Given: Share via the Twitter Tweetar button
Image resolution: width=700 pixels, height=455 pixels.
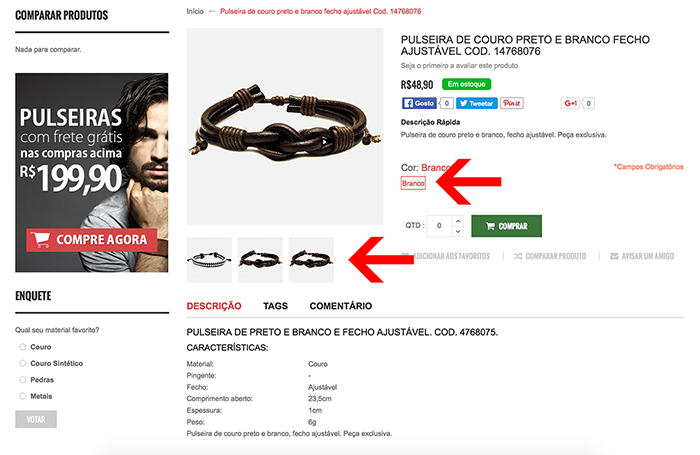Looking at the screenshot, I should (476, 103).
